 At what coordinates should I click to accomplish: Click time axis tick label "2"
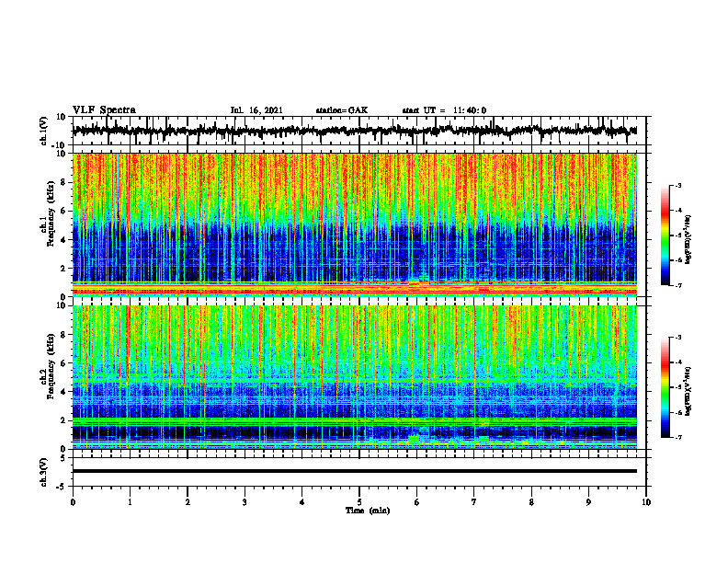[188, 502]
